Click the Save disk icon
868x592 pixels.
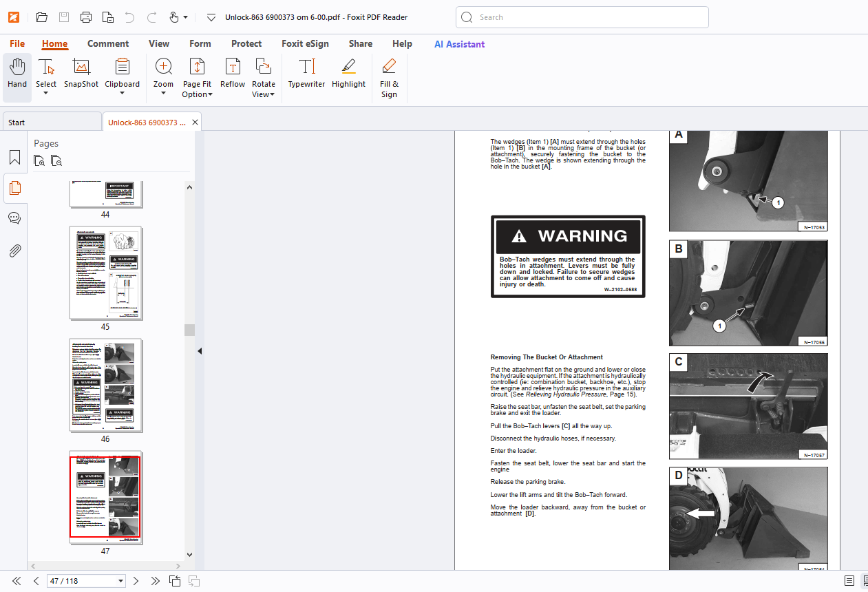pyautogui.click(x=64, y=17)
